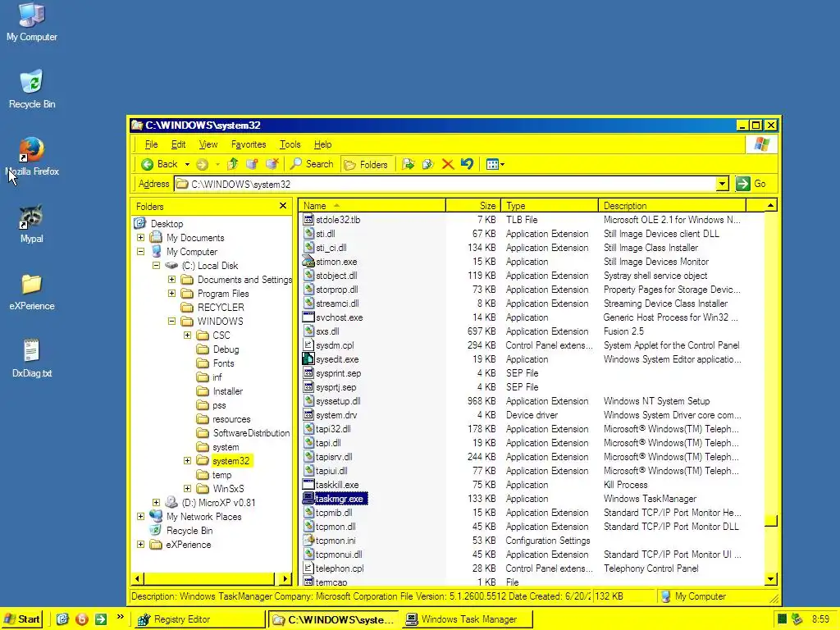Open the File menu

pos(151,144)
